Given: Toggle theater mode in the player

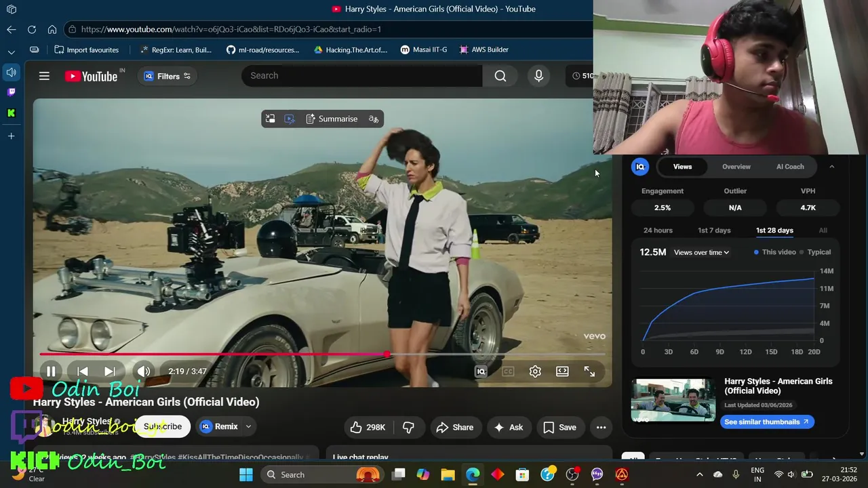Looking at the screenshot, I should click(562, 371).
